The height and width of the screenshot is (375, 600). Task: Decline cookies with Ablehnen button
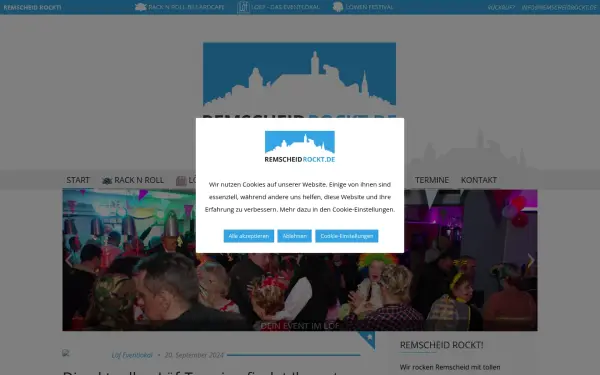pos(295,236)
